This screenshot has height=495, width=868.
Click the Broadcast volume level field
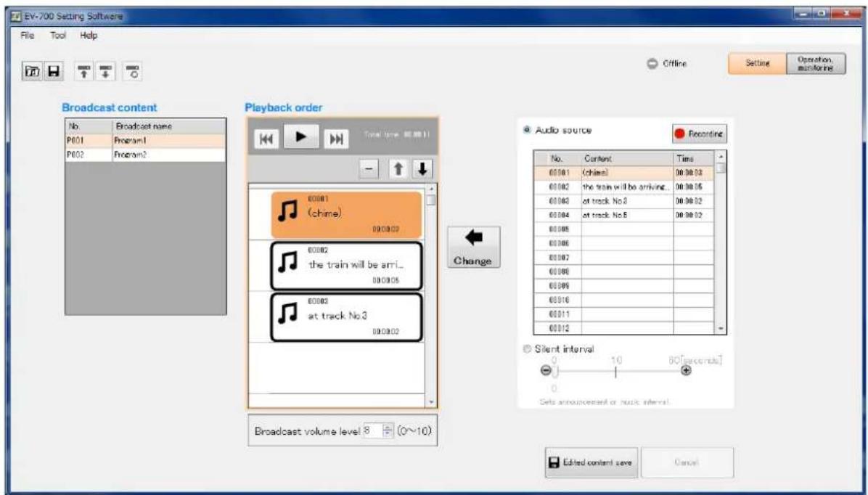click(x=372, y=430)
